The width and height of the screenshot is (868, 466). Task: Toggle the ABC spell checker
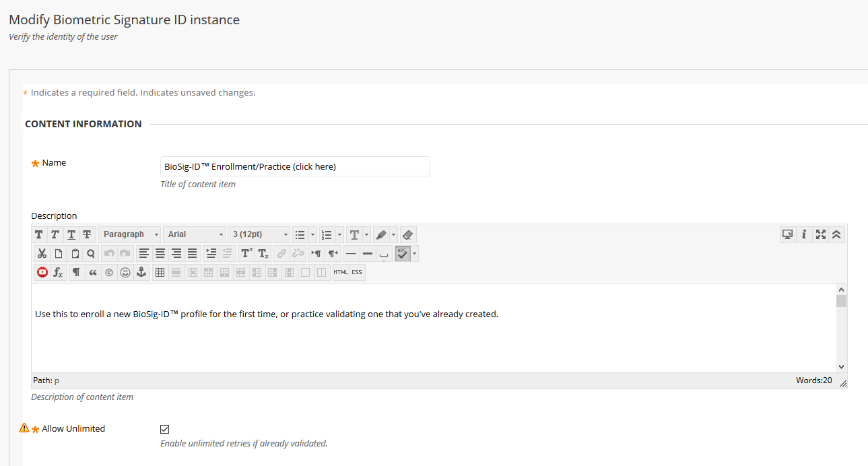[x=403, y=254]
